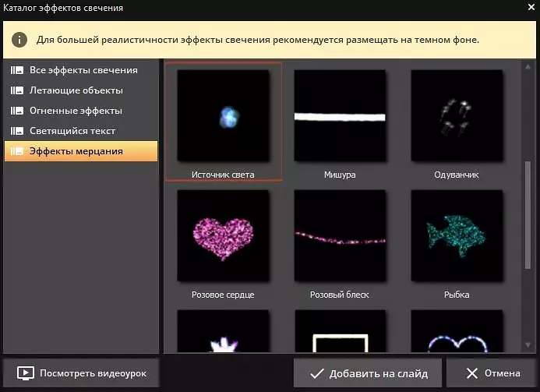Select the Розовое сердце effect thumbnail
The height and width of the screenshot is (392, 540).
(x=223, y=235)
